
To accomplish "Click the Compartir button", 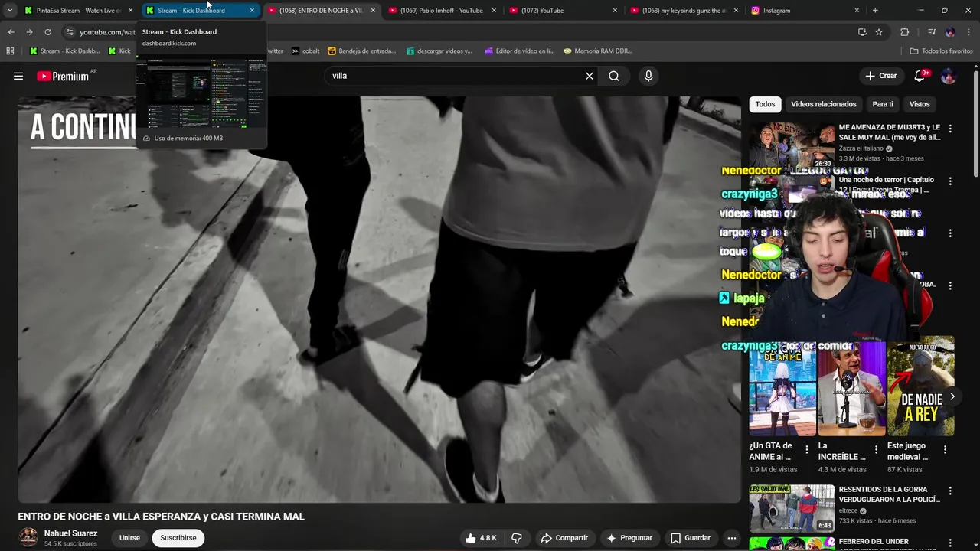I will click(x=564, y=538).
